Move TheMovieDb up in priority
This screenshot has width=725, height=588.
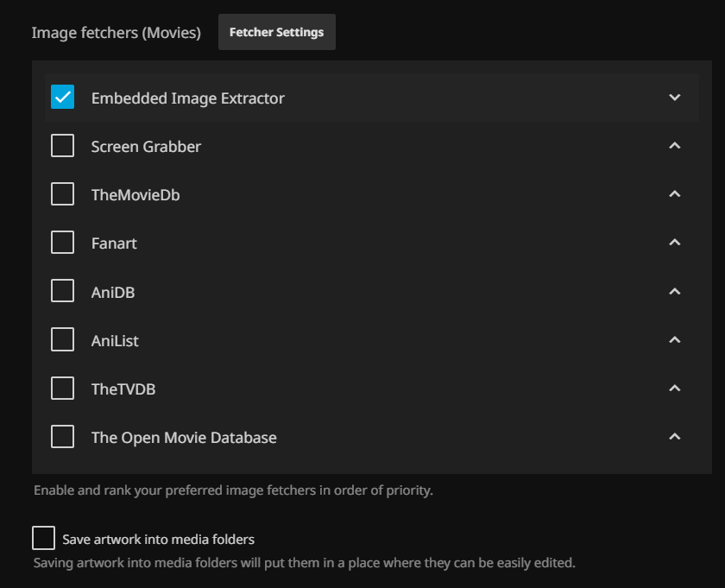[675, 194]
